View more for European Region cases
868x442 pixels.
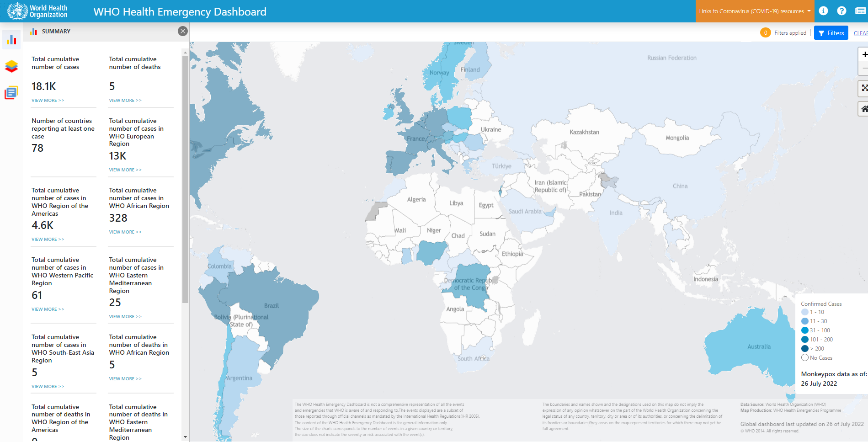125,170
